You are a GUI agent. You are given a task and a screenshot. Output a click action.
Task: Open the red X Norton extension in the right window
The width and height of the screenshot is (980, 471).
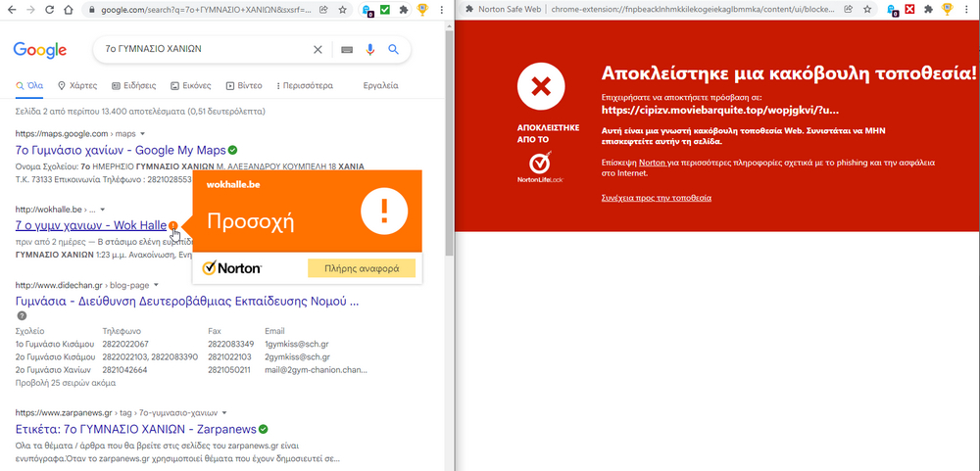pyautogui.click(x=910, y=10)
